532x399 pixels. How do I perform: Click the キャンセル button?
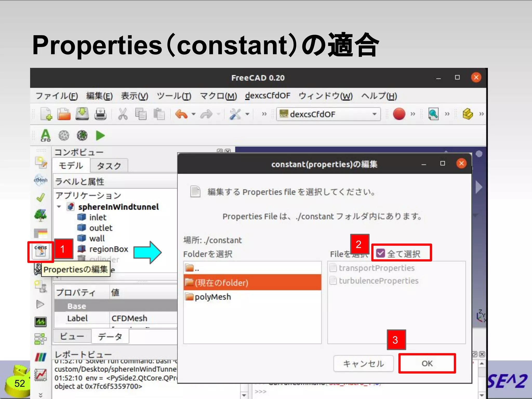[363, 364]
